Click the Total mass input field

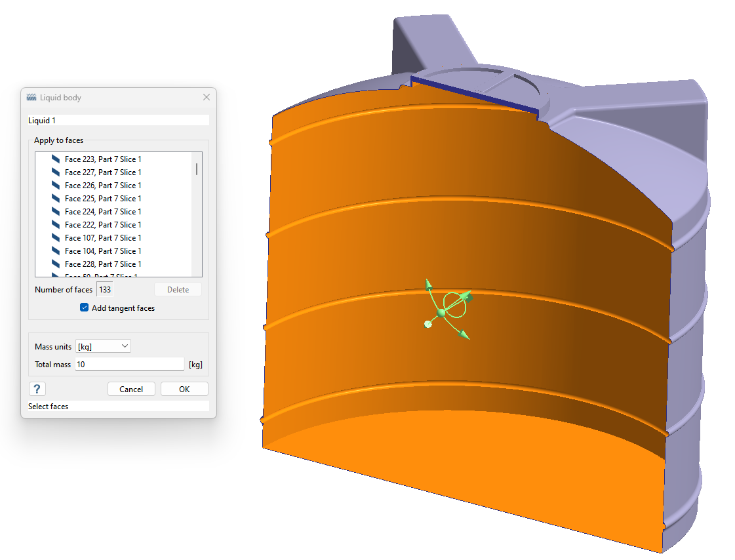130,364
